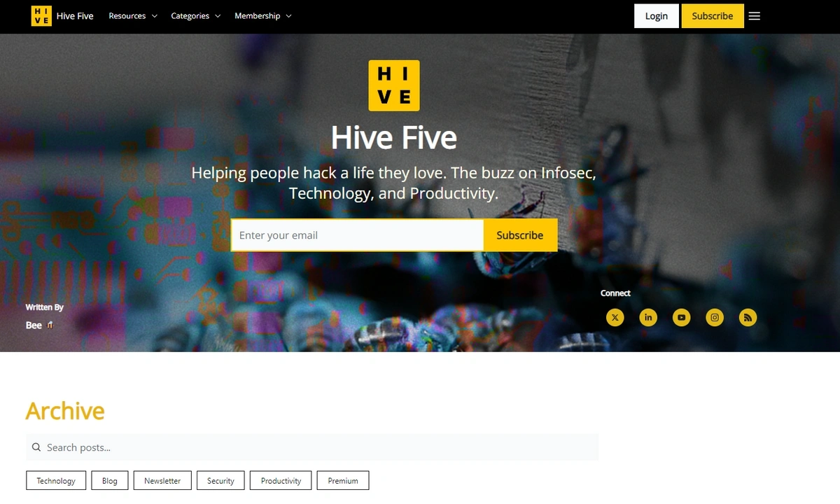This screenshot has width=840, height=504.
Task: Expand the Membership dropdown
Action: [263, 16]
